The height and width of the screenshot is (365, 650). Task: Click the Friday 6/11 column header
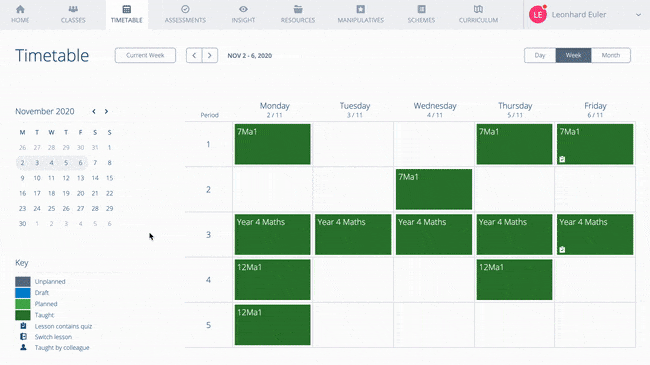[x=595, y=110]
